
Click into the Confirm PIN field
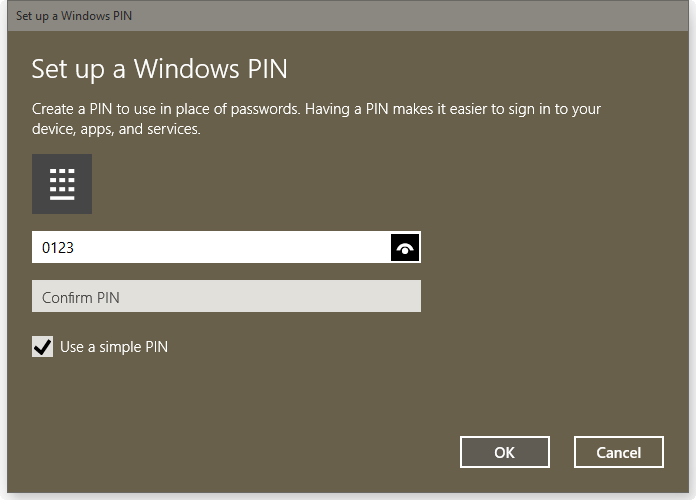[226, 297]
